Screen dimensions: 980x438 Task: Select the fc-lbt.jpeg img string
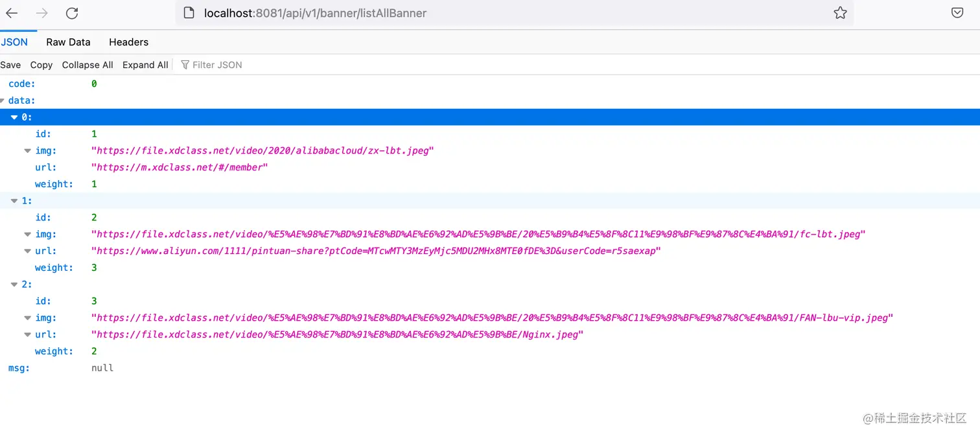[478, 234]
